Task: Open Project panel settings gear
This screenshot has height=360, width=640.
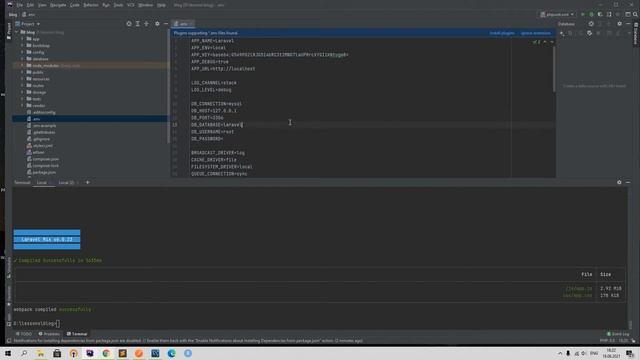Action: (x=157, y=24)
